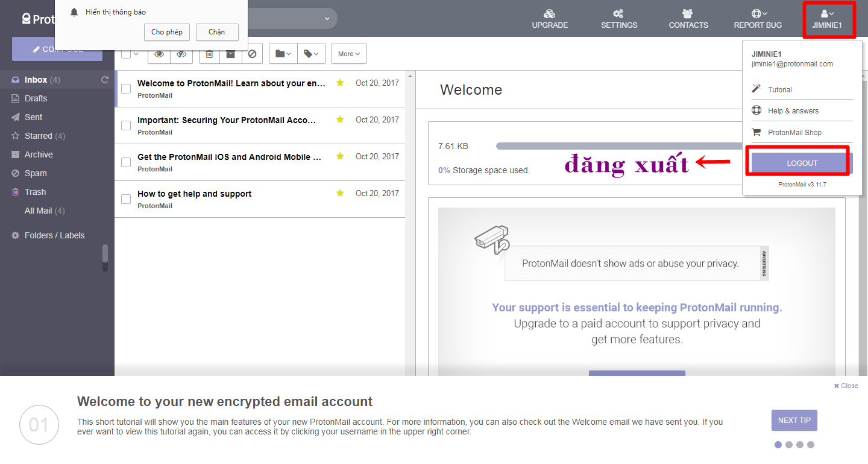Screen dimensions: 868x464
Task: Open ProtonMail Shop from user menu
Action: click(x=802, y=132)
